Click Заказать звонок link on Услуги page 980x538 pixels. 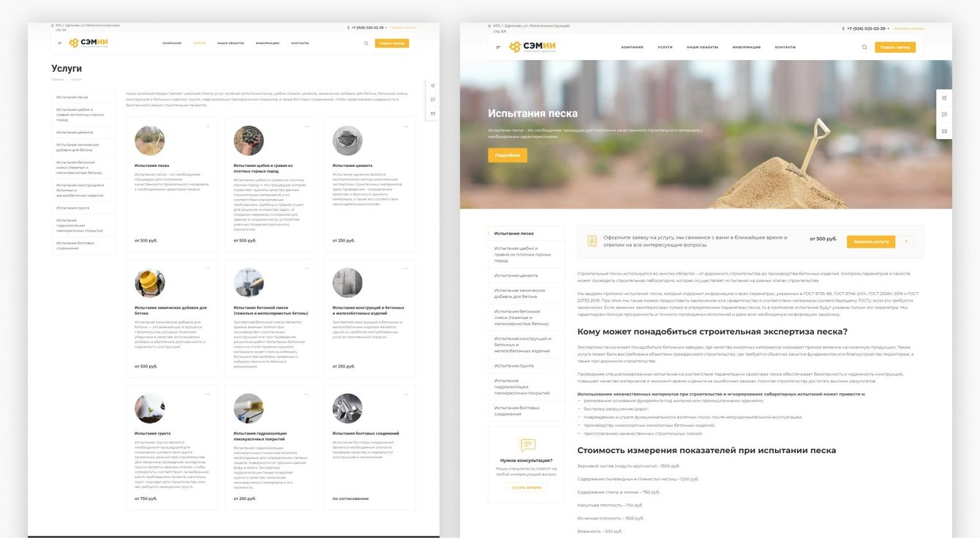point(403,28)
